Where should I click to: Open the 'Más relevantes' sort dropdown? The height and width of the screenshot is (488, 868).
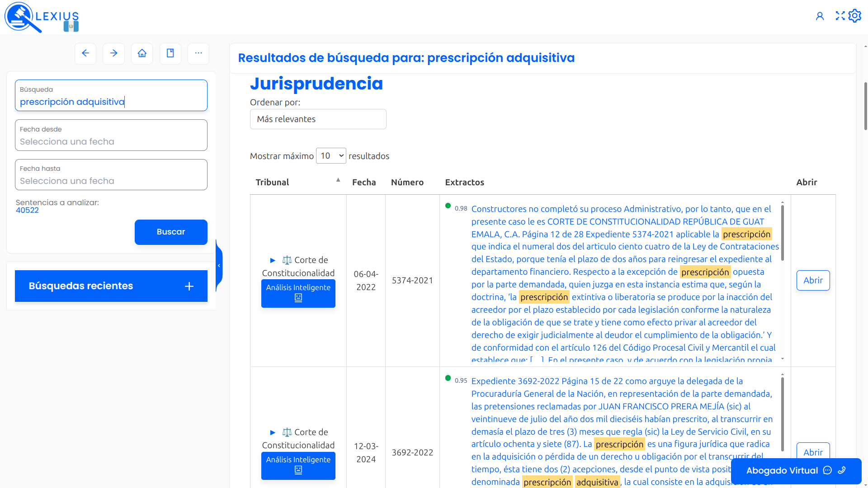click(318, 119)
